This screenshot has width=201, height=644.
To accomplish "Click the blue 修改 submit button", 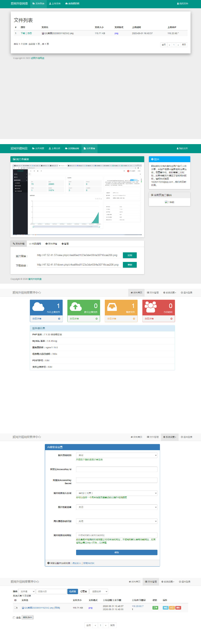I will 117,552.
